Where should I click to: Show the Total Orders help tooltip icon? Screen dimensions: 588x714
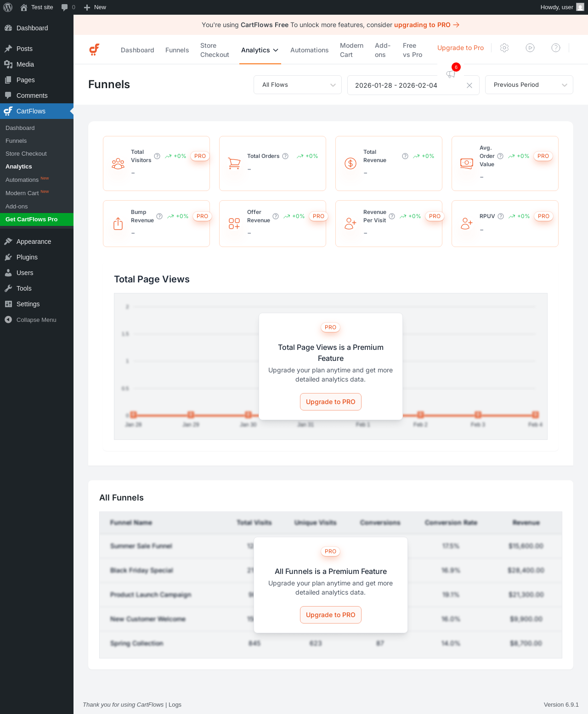[x=285, y=156]
